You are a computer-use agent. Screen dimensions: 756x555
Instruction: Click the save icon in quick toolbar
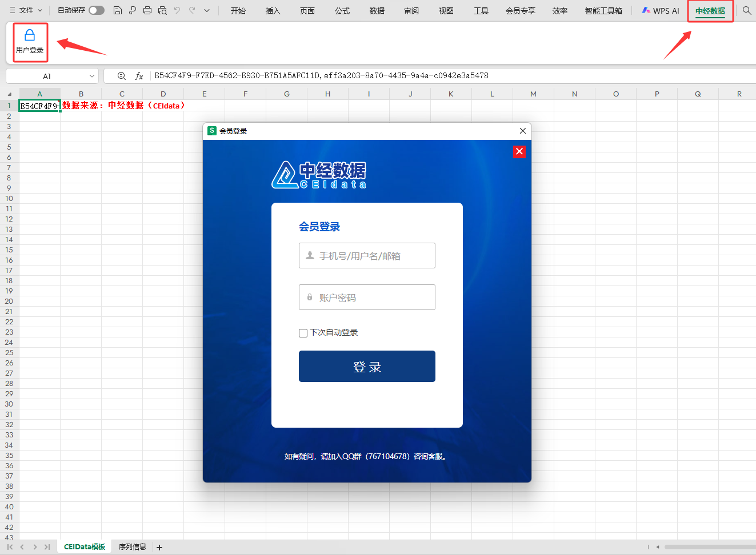118,10
